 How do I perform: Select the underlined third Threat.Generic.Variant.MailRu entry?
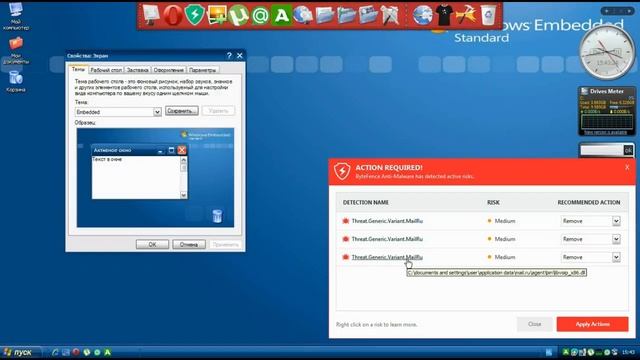coord(387,257)
